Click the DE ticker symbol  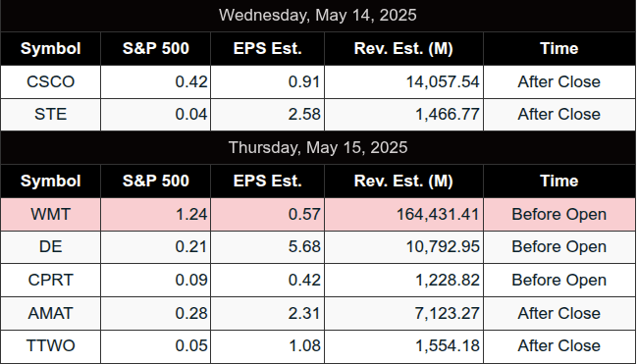tap(50, 247)
